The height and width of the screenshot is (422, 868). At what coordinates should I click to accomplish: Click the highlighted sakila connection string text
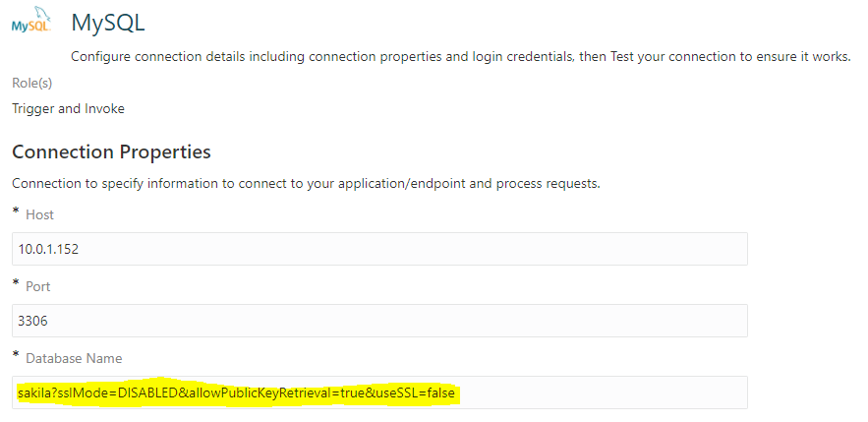point(236,393)
